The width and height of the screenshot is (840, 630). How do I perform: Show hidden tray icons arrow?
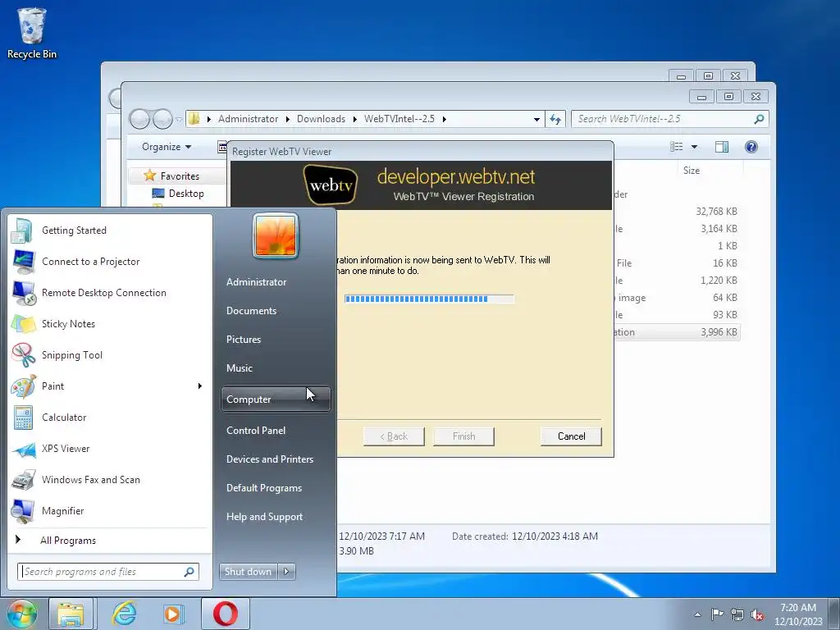point(697,615)
